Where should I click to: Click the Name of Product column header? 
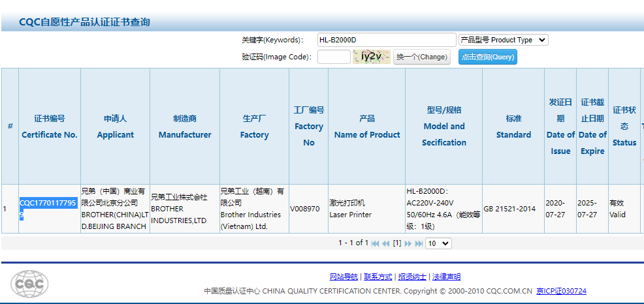tap(367, 127)
